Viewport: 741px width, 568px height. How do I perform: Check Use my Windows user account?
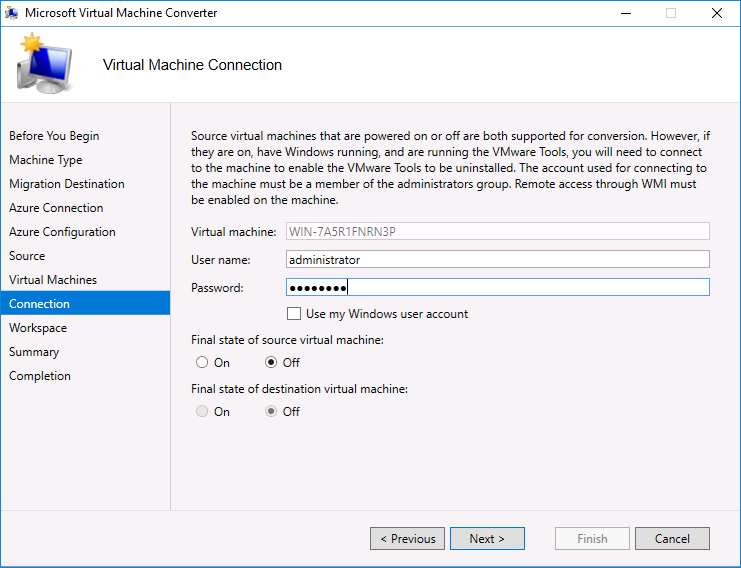(x=294, y=314)
